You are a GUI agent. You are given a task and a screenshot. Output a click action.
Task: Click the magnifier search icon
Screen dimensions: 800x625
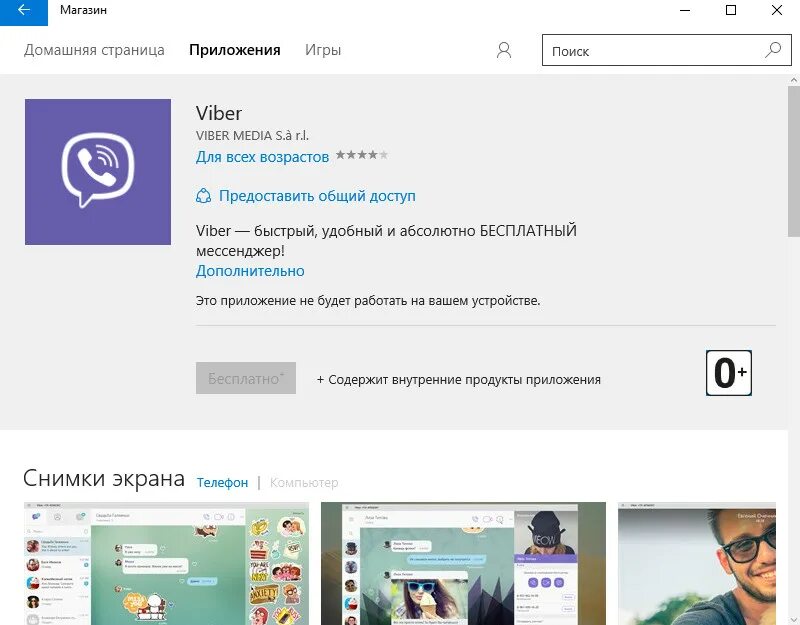(x=773, y=50)
